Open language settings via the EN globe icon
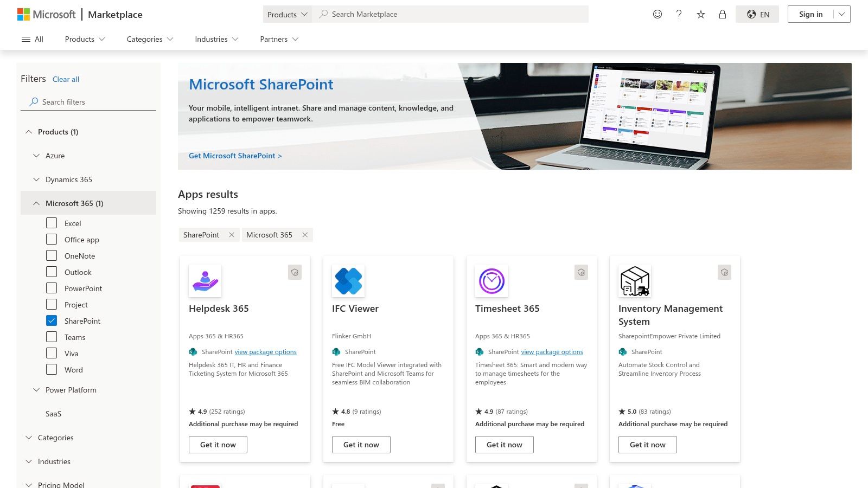The image size is (868, 488). coord(757,14)
